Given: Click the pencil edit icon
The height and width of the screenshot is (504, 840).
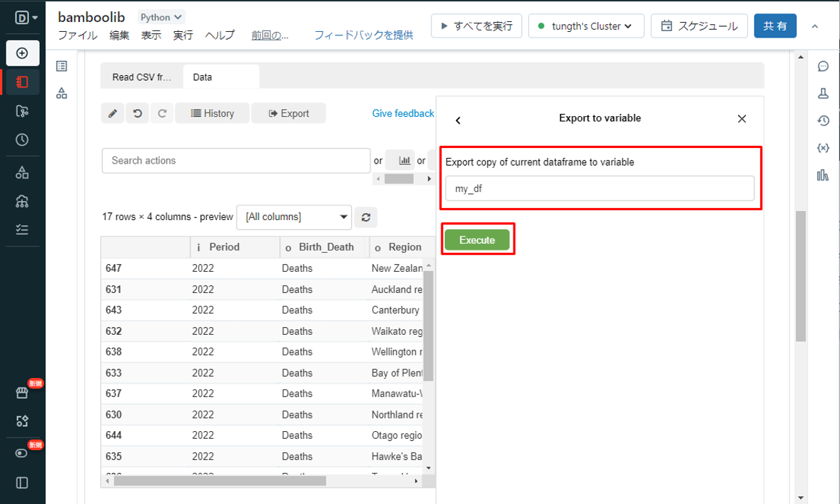Looking at the screenshot, I should coord(113,113).
